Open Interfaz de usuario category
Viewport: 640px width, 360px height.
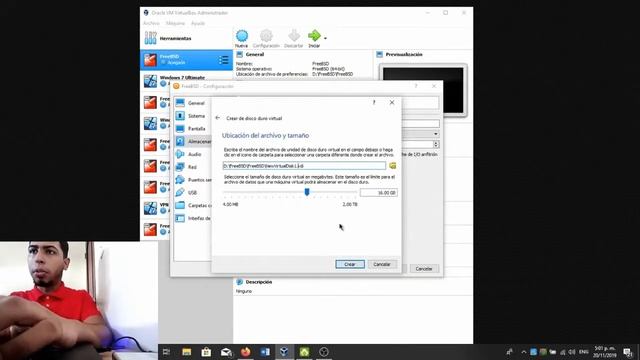pos(192,218)
